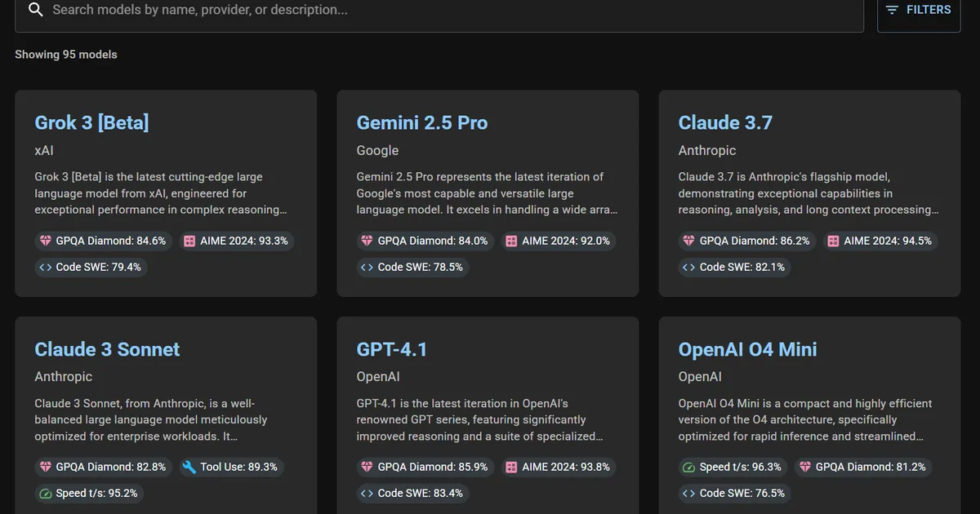Click the Speed gauge icon on Claude 3 Sonnet
980x514 pixels.
pyautogui.click(x=46, y=494)
